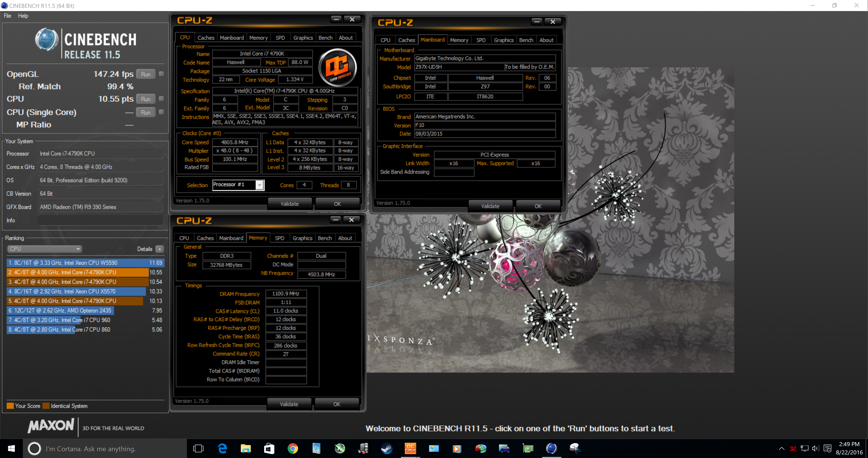Open the game controller taskbar icon
The image size is (868, 458).
click(x=504, y=448)
